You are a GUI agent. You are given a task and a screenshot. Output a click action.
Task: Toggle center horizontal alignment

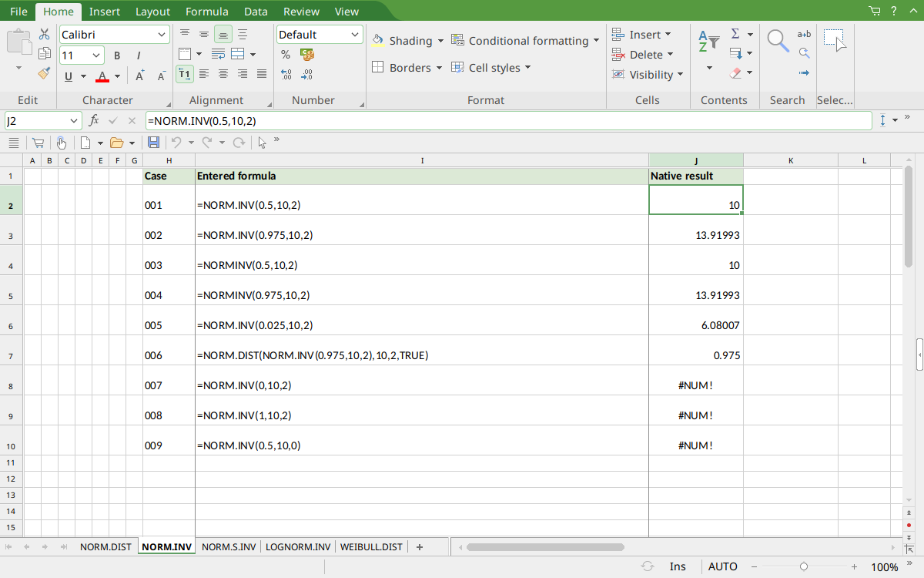pos(223,74)
